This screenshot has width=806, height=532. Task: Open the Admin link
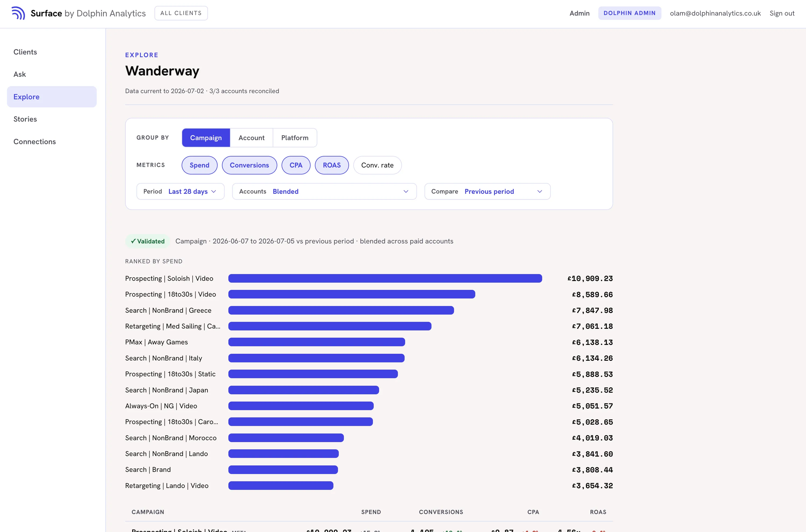tap(579, 13)
